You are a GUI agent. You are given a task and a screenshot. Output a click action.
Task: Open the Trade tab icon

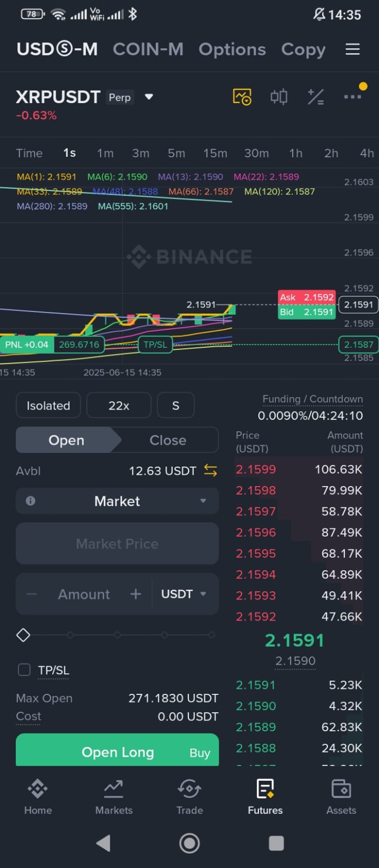coord(189,788)
